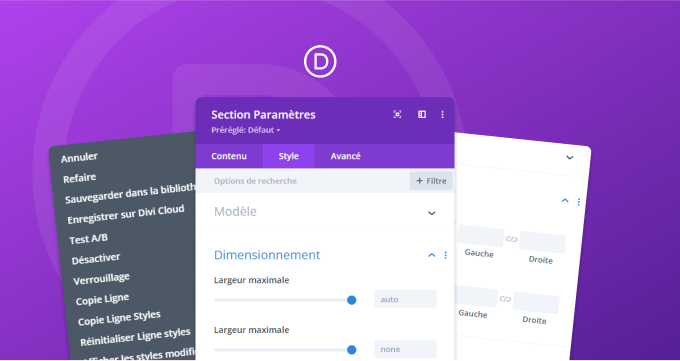Open three-dot options beside Dimensionnement

tap(445, 255)
